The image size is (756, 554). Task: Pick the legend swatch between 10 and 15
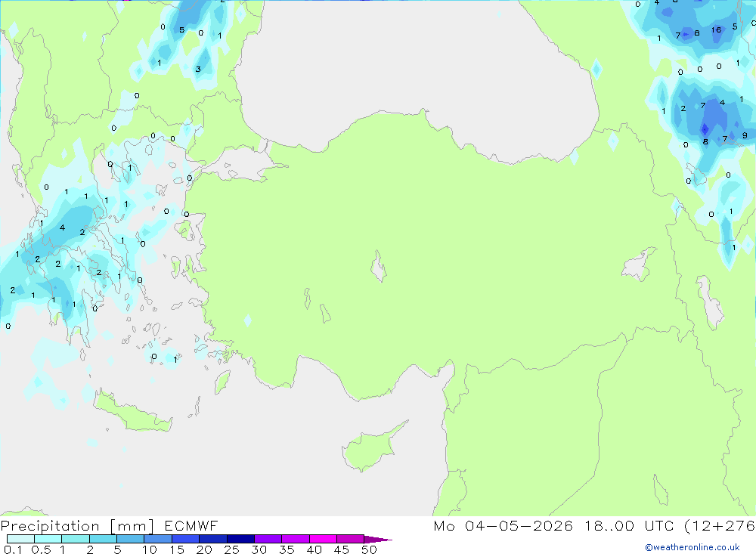pos(158,539)
